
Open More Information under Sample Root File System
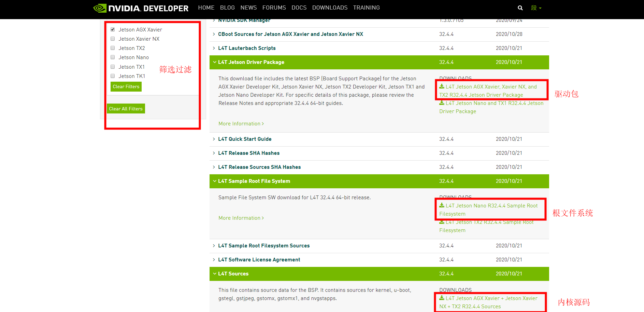point(241,218)
